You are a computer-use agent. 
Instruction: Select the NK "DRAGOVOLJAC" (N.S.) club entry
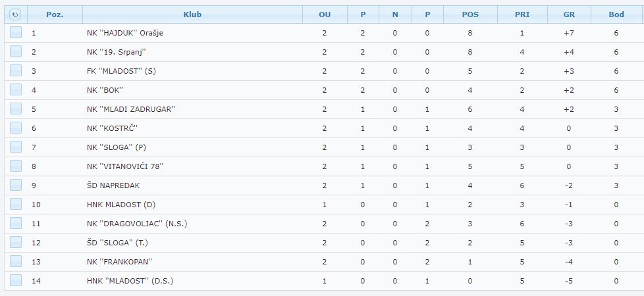137,224
